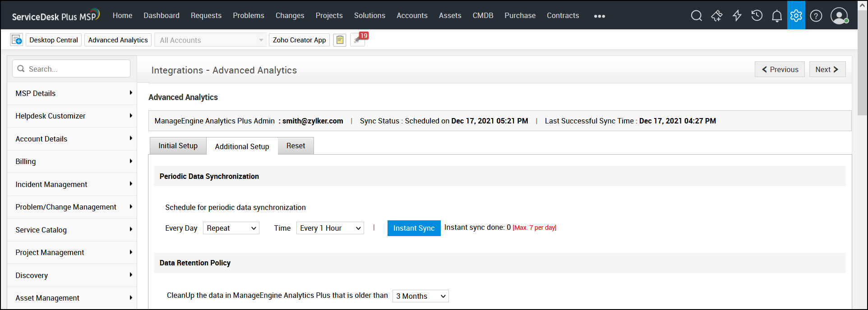The height and width of the screenshot is (310, 868).
Task: Open the Assets menu
Action: pos(450,15)
